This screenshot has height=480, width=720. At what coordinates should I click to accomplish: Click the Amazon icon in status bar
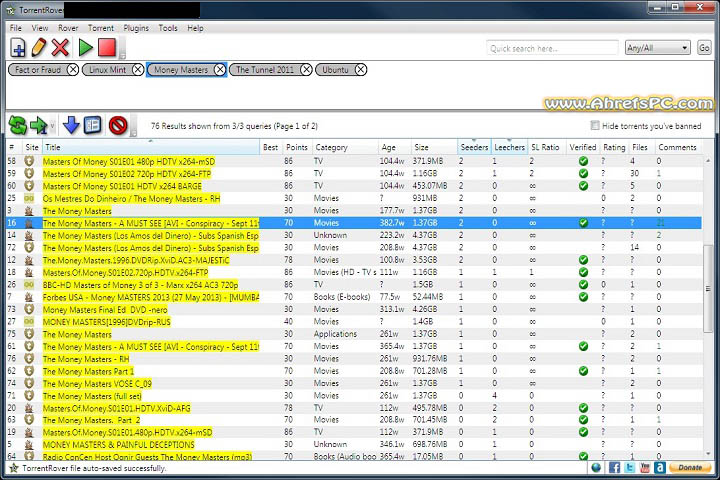click(x=660, y=468)
